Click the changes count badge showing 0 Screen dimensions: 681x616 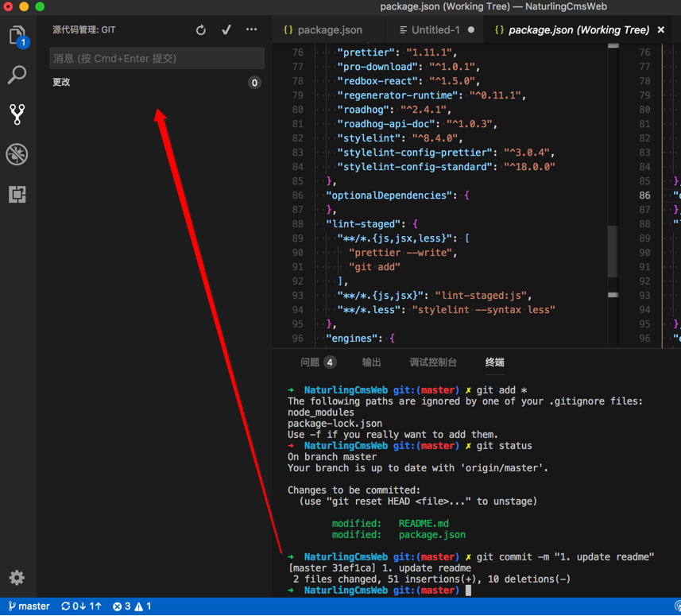pos(254,83)
